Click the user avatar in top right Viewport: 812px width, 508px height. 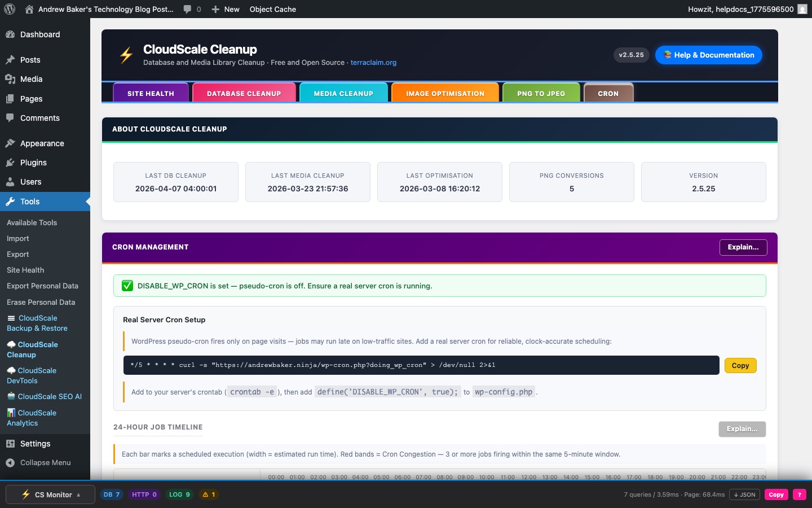[802, 9]
